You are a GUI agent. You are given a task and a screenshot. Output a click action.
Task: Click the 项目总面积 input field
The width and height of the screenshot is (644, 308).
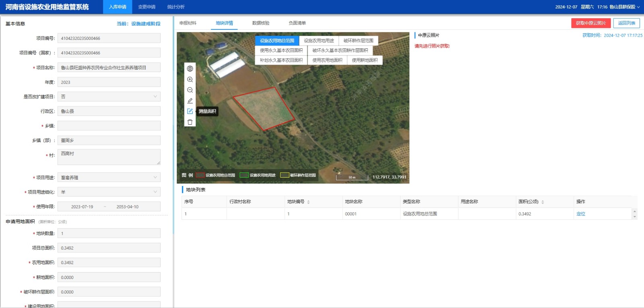(x=109, y=248)
